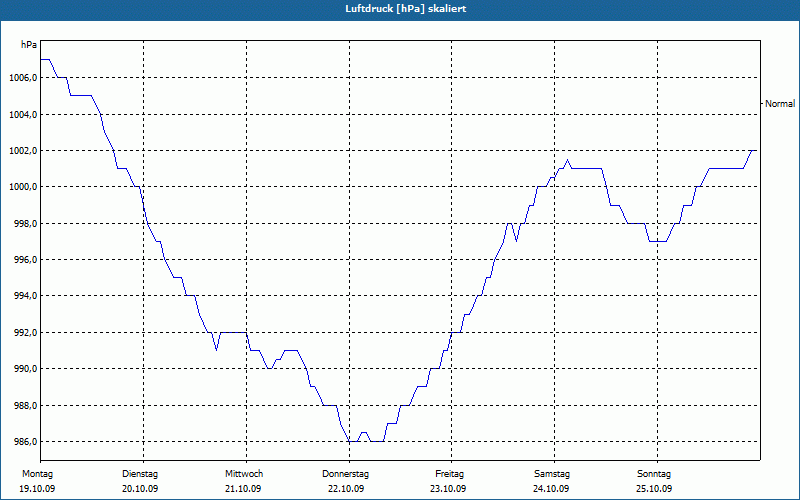Click the date 19.10.09

(x=37, y=489)
